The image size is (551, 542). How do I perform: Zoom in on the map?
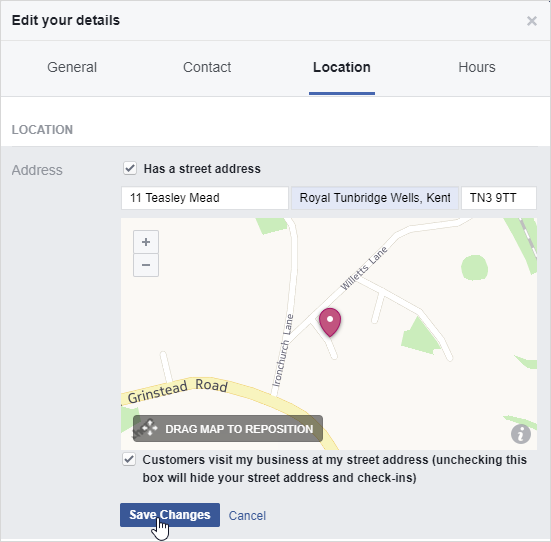click(146, 242)
